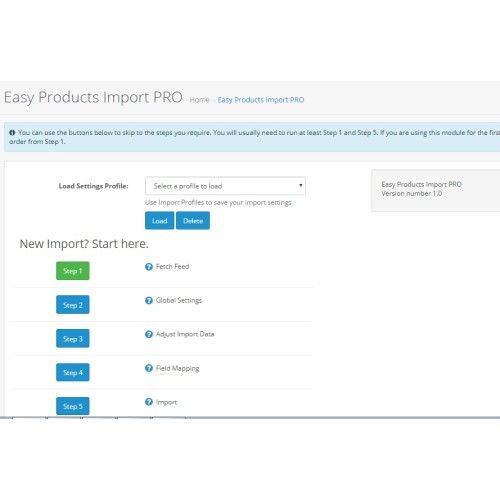
Task: Jump to the Step 3 button
Action: [x=73, y=339]
